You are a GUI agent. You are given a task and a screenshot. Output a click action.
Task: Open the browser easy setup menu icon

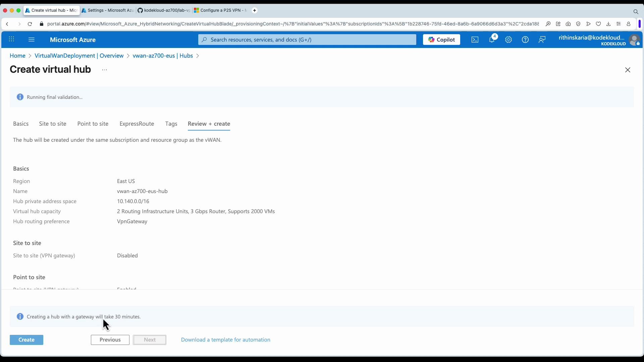click(x=619, y=24)
